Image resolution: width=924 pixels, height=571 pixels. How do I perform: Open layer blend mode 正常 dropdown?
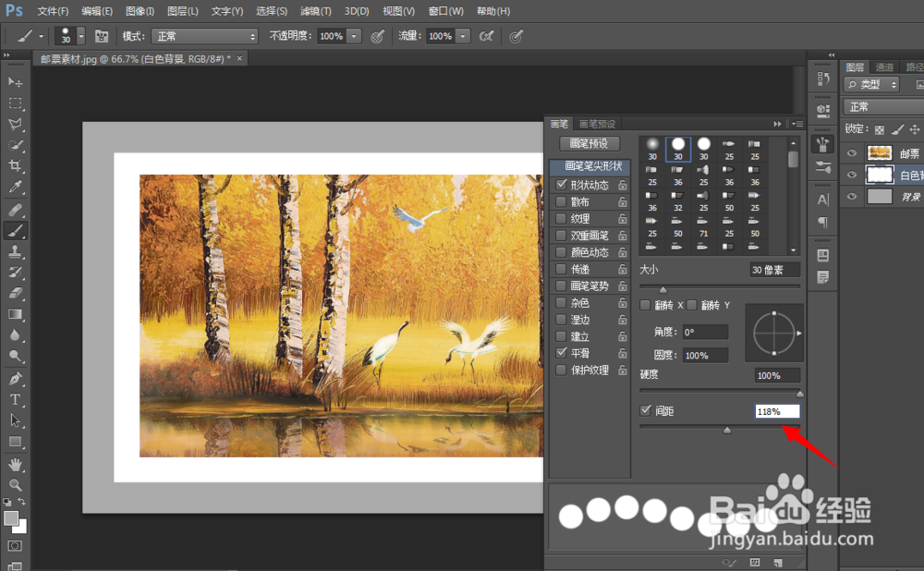coord(883,106)
